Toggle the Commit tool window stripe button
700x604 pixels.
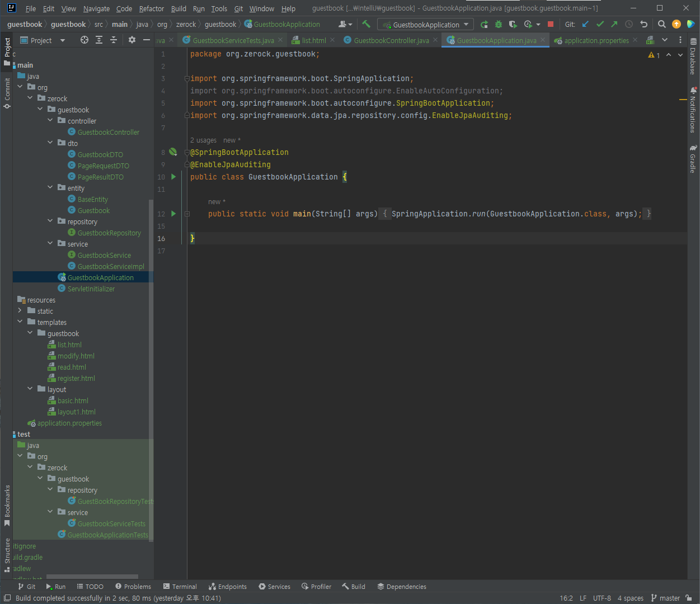tap(7, 93)
